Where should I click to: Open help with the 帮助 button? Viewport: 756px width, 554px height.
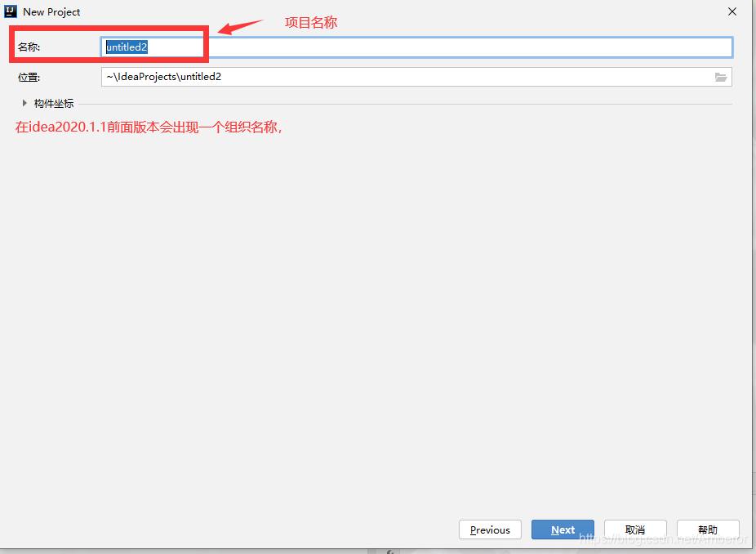tap(708, 529)
